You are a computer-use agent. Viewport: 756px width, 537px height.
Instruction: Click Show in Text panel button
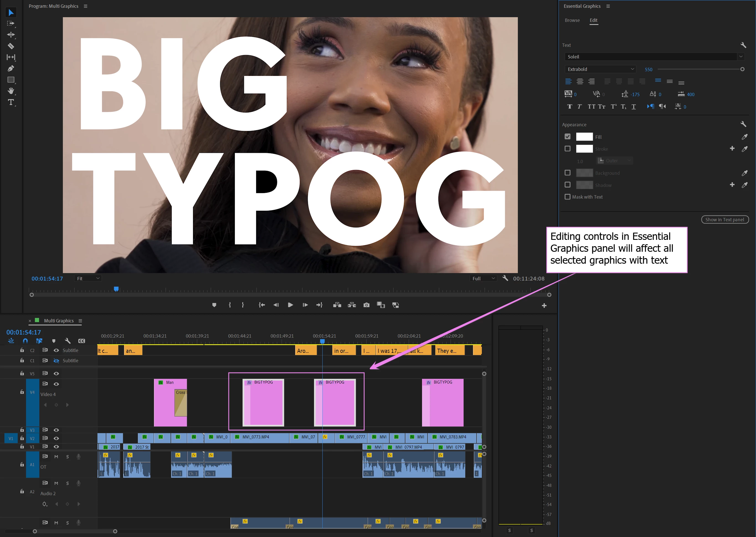(x=725, y=220)
